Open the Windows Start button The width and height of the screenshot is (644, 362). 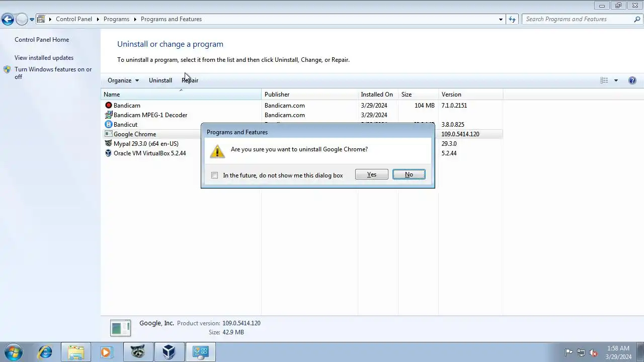[x=13, y=352]
